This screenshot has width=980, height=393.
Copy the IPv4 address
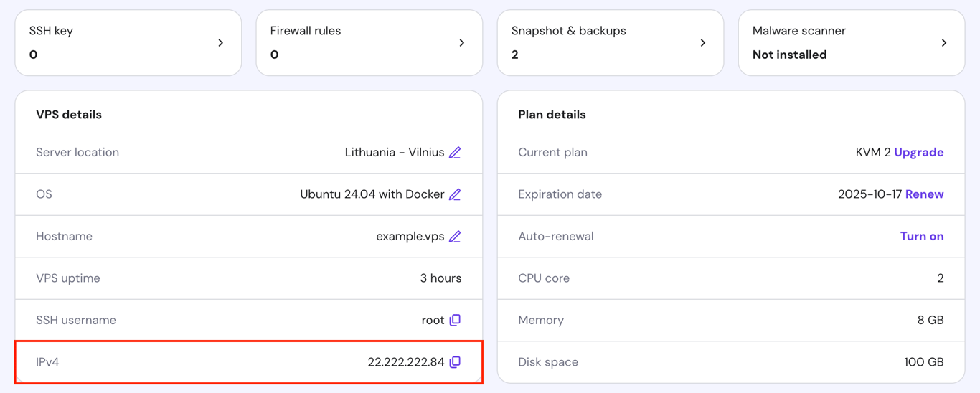tap(455, 362)
